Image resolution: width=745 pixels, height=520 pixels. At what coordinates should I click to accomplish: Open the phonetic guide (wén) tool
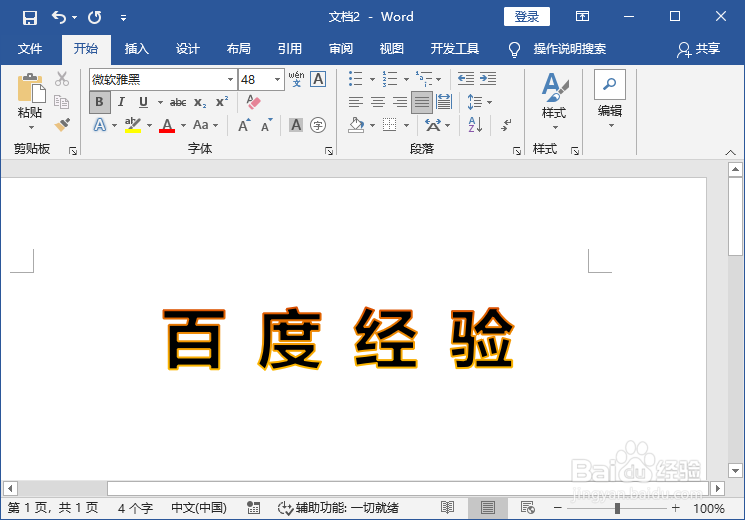click(296, 79)
